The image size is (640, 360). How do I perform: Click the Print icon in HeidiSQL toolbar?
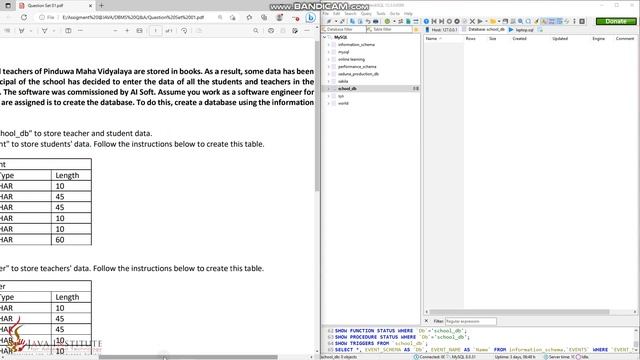[x=376, y=21]
